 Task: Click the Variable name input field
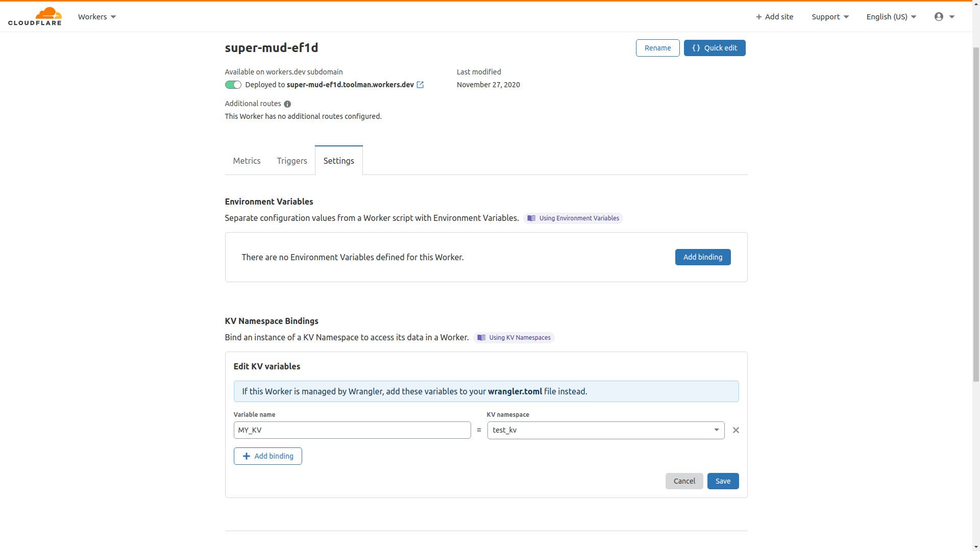click(352, 430)
